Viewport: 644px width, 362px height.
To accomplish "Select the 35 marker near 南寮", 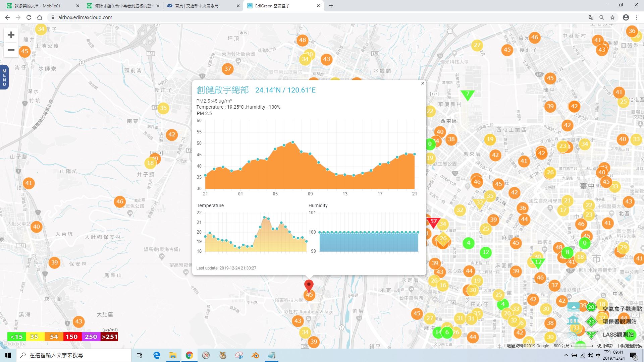I will 163,108.
